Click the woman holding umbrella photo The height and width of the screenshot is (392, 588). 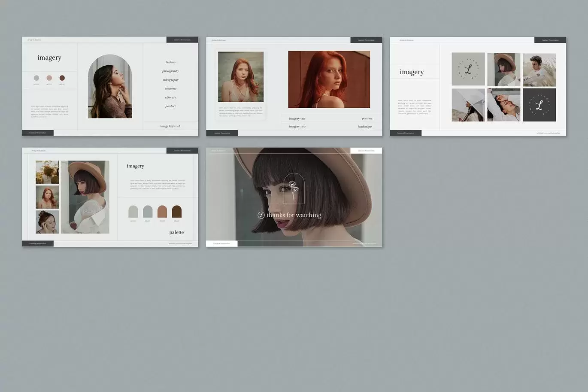click(468, 105)
